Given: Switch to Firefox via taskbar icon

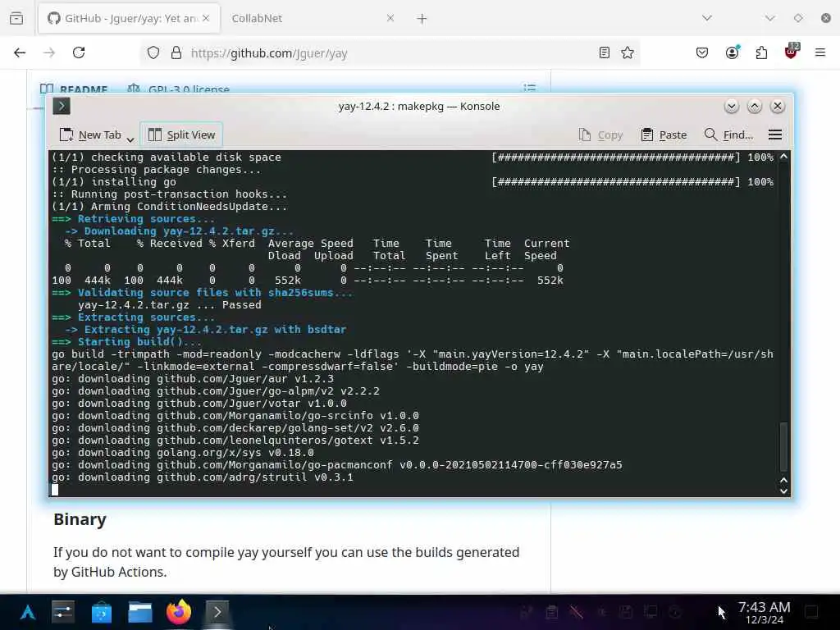Looking at the screenshot, I should [x=179, y=612].
